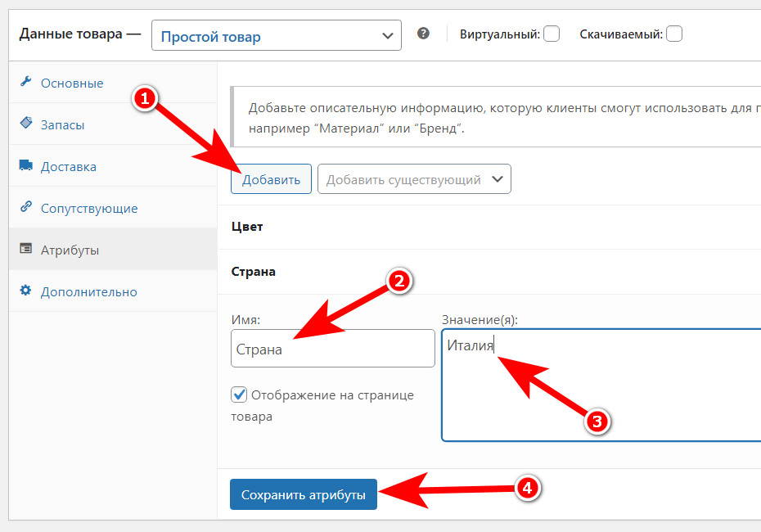Click the list icon beside Атрибуты
Viewport: 761px width, 532px height.
pyautogui.click(x=25, y=249)
